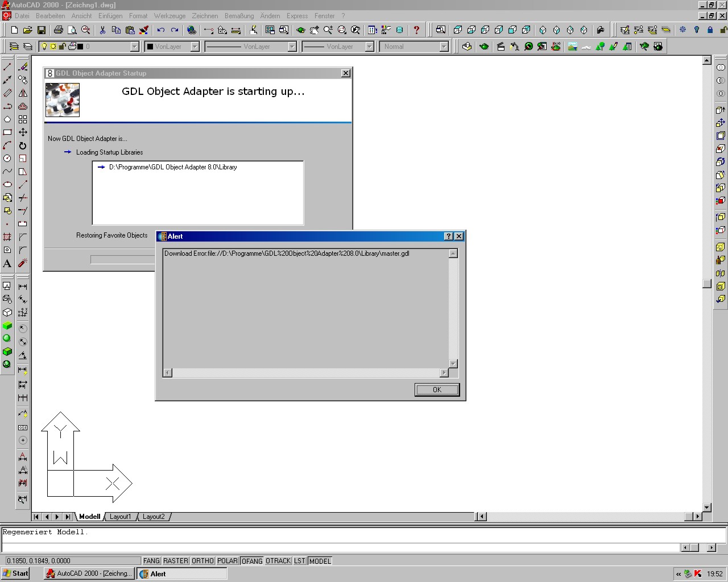The image size is (728, 582).
Task: Click the Alert taskbar button
Action: pos(182,573)
